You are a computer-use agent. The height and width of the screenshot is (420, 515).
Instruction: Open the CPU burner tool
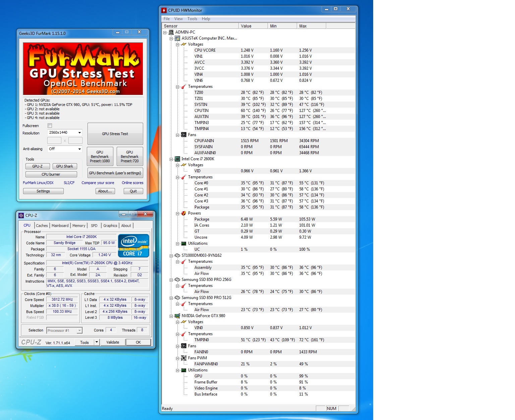51,174
